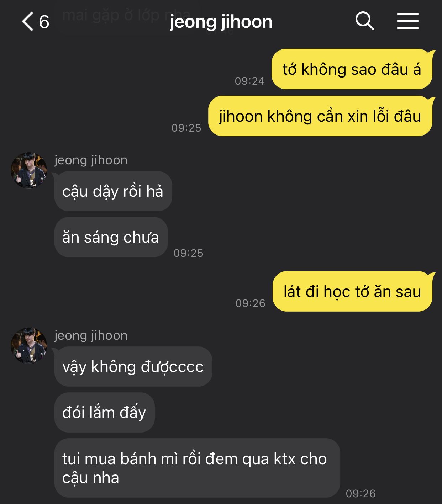Tap the 'ăn sáng chưa' message
This screenshot has width=442, height=504.
(111, 237)
